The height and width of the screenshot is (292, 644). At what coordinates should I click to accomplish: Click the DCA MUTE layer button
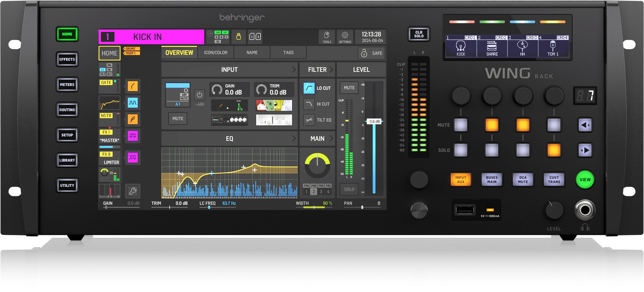click(523, 180)
